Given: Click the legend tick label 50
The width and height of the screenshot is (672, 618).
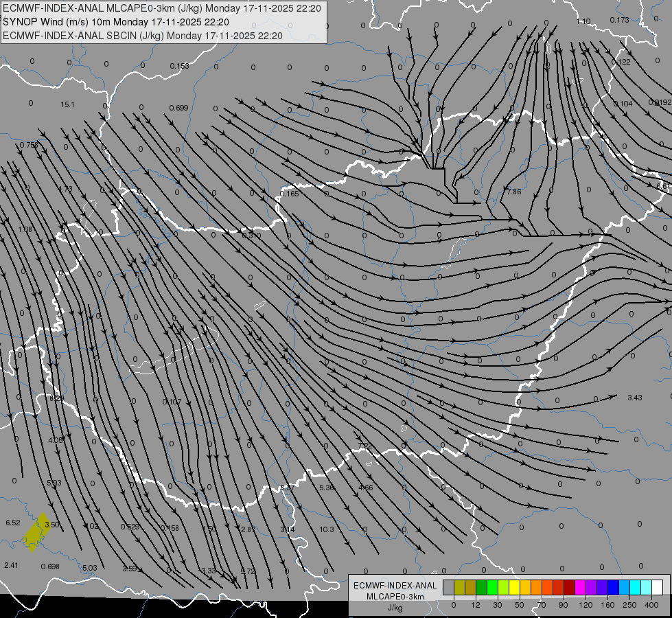Looking at the screenshot, I should tap(520, 605).
